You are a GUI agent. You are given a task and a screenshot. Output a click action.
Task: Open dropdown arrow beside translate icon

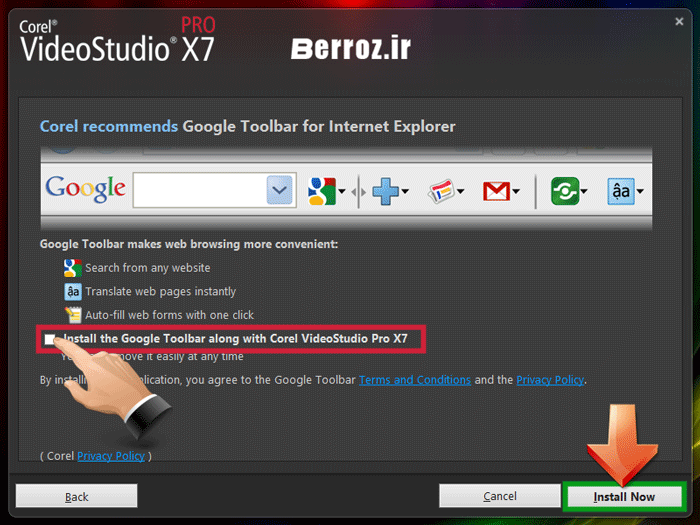(x=640, y=192)
